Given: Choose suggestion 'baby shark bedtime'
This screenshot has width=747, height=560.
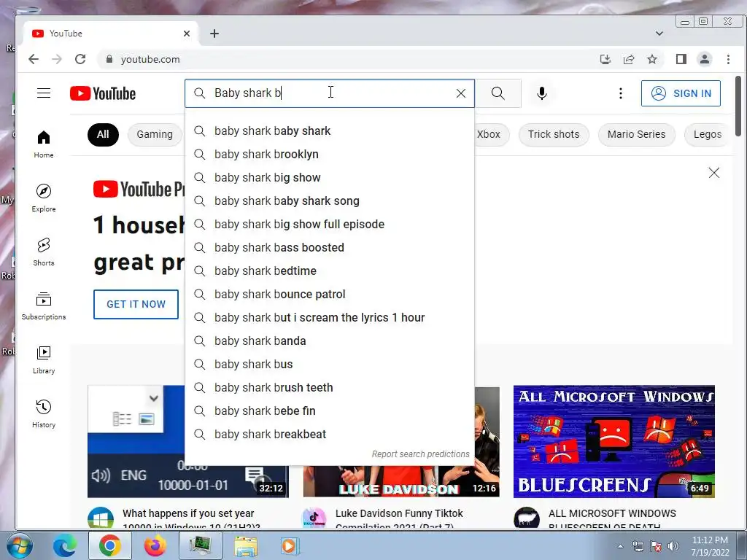Looking at the screenshot, I should pyautogui.click(x=330, y=271).
